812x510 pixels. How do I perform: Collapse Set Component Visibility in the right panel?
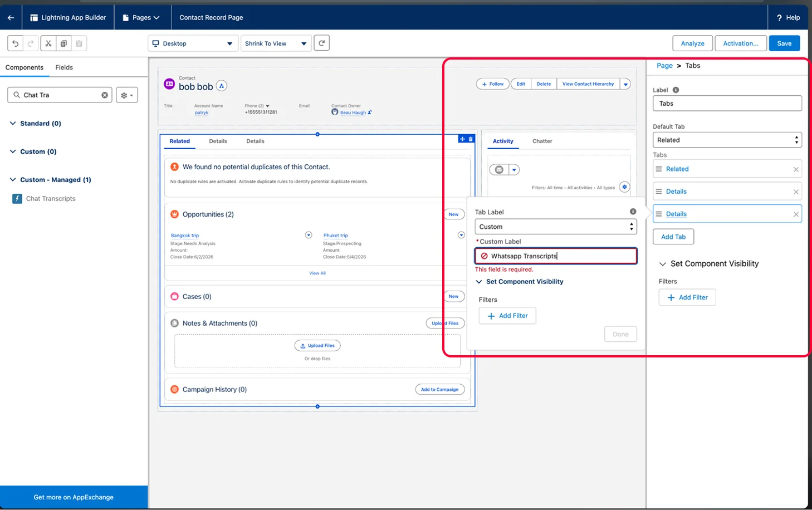point(663,264)
